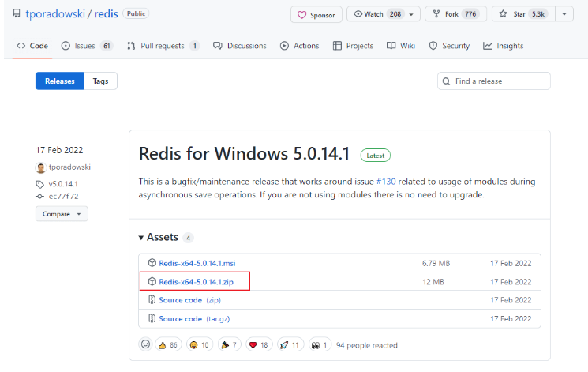Screen dimensions: 588x372
Task: Click the 12 MB size text
Action: point(433,282)
